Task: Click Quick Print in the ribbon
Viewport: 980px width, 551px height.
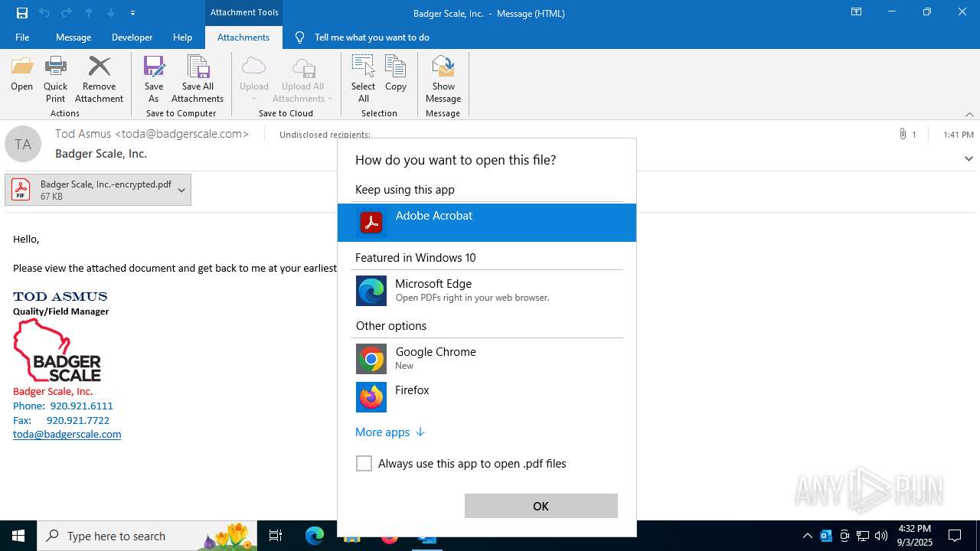Action: (56, 79)
